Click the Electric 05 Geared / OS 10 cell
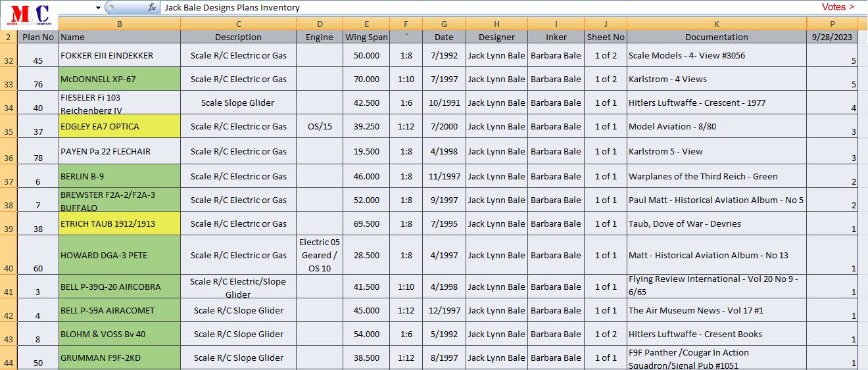868x370 pixels. coord(320,255)
